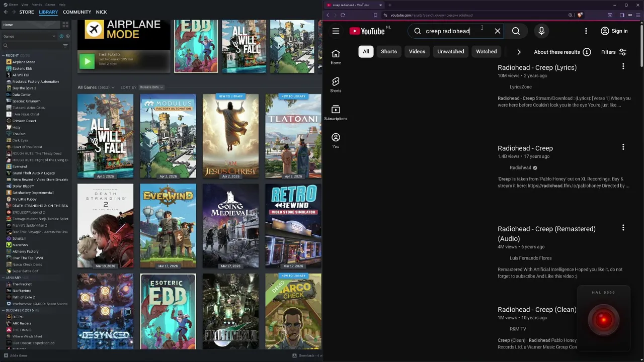Open the browser hamburger menu
This screenshot has height=362, width=644.
637,15
